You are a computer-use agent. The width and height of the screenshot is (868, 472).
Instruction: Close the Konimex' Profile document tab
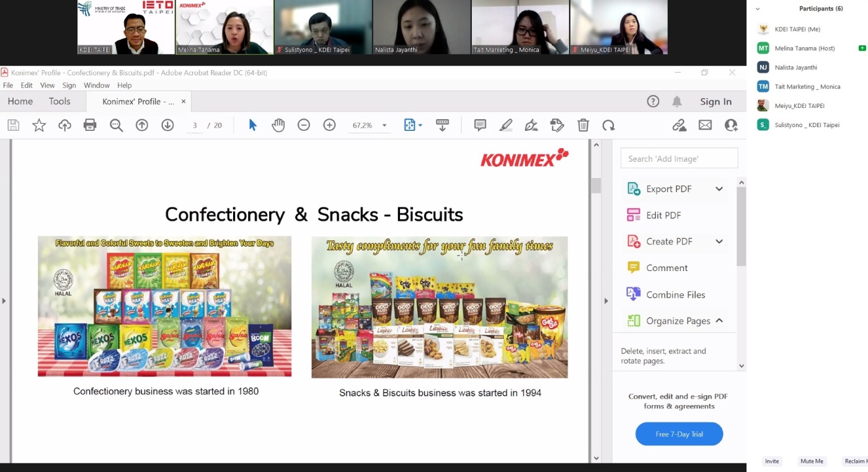pyautogui.click(x=184, y=102)
